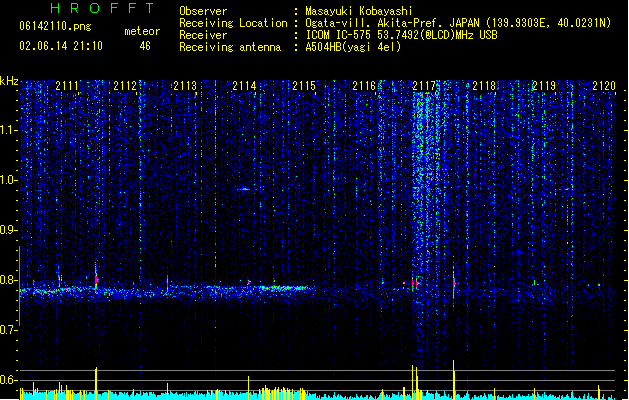Click the Receiver label
The image size is (629, 400).
click(x=203, y=35)
